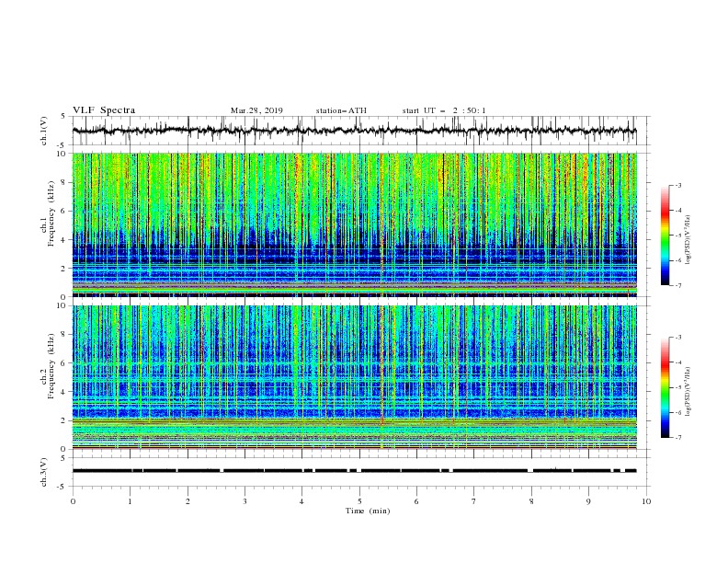Select the date text "Mar.28, 2019"

tap(256, 110)
